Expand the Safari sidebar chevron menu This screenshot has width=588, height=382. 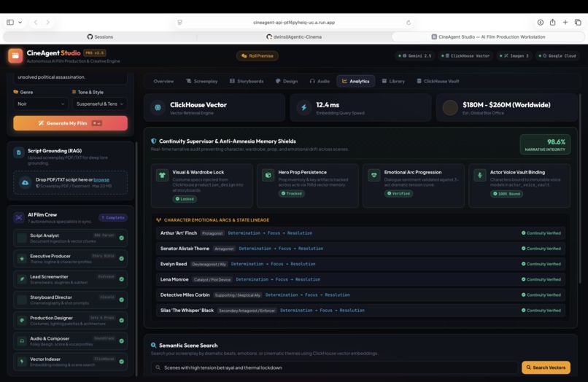click(20, 23)
